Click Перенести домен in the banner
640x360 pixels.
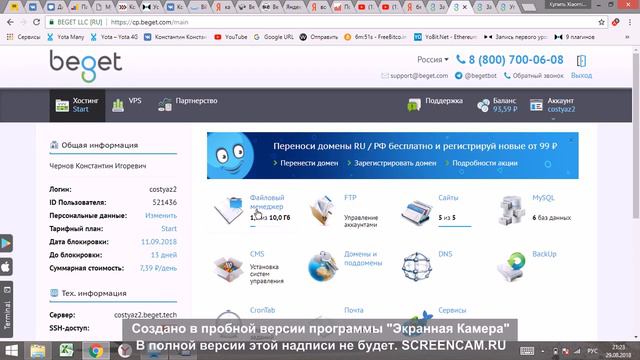coord(309,163)
